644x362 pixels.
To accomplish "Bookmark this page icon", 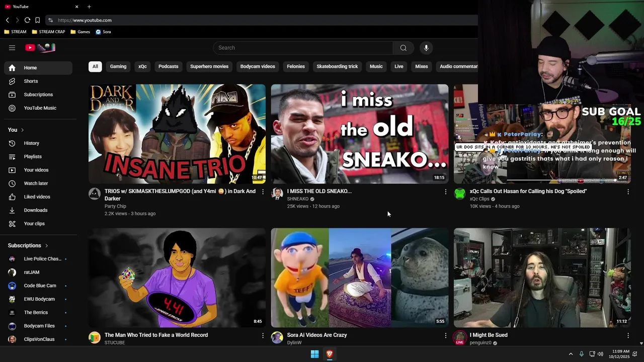I will click(x=37, y=20).
